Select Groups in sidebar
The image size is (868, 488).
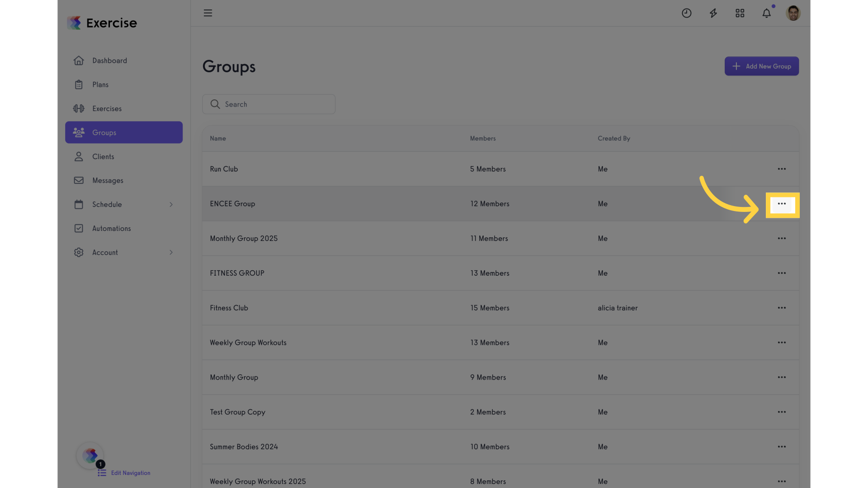click(124, 132)
